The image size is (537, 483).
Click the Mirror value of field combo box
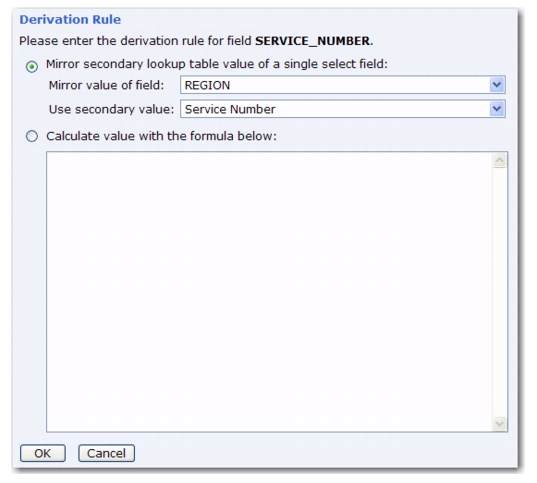[343, 85]
